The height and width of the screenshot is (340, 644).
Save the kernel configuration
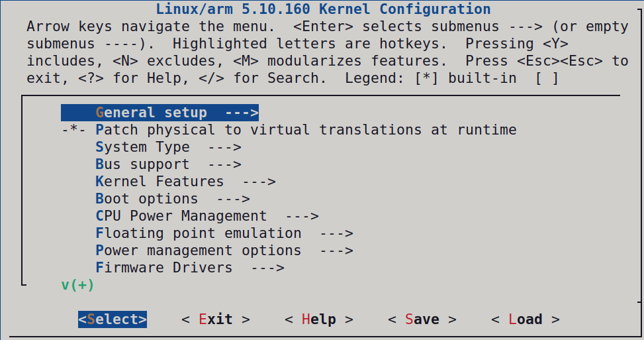(422, 319)
